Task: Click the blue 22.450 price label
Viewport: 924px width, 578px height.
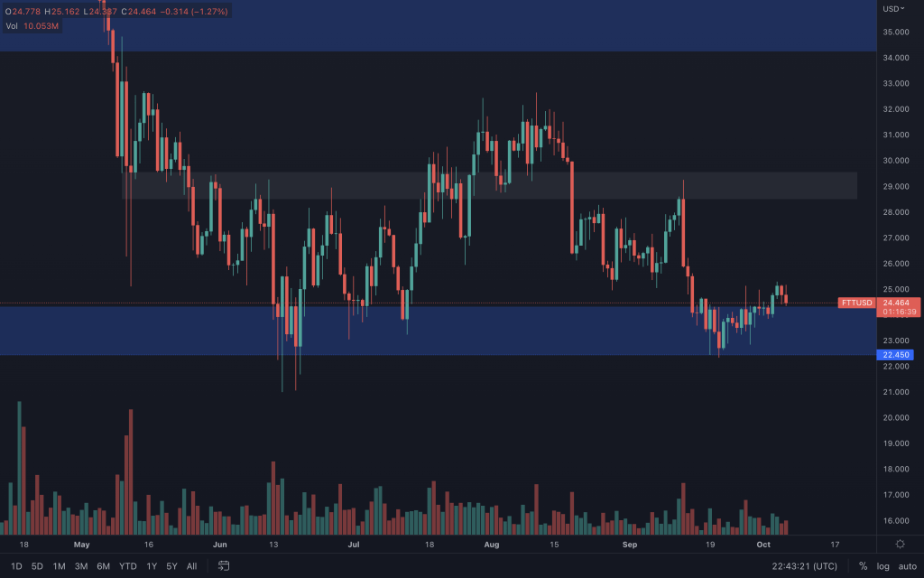Action: pyautogui.click(x=899, y=355)
